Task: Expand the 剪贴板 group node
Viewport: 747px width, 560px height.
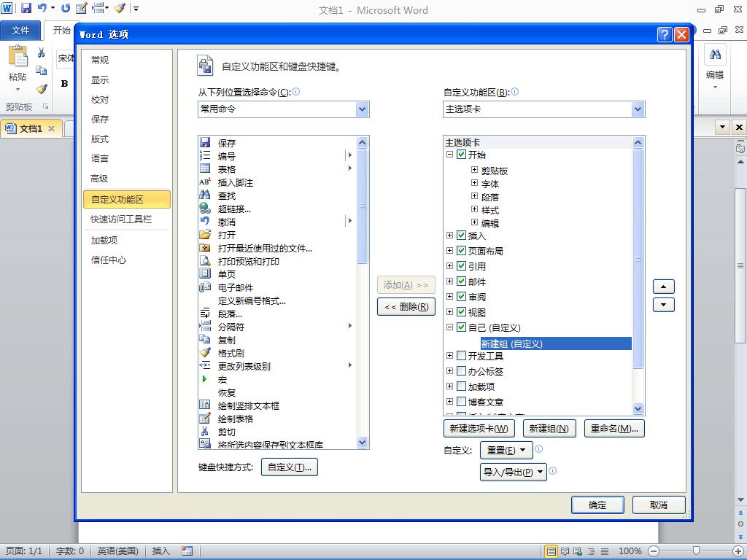Action: tap(474, 169)
